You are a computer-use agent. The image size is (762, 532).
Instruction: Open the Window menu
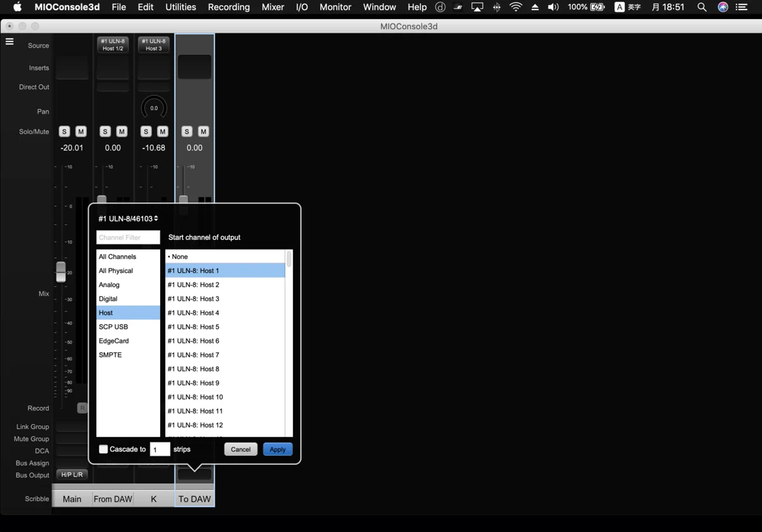380,7
